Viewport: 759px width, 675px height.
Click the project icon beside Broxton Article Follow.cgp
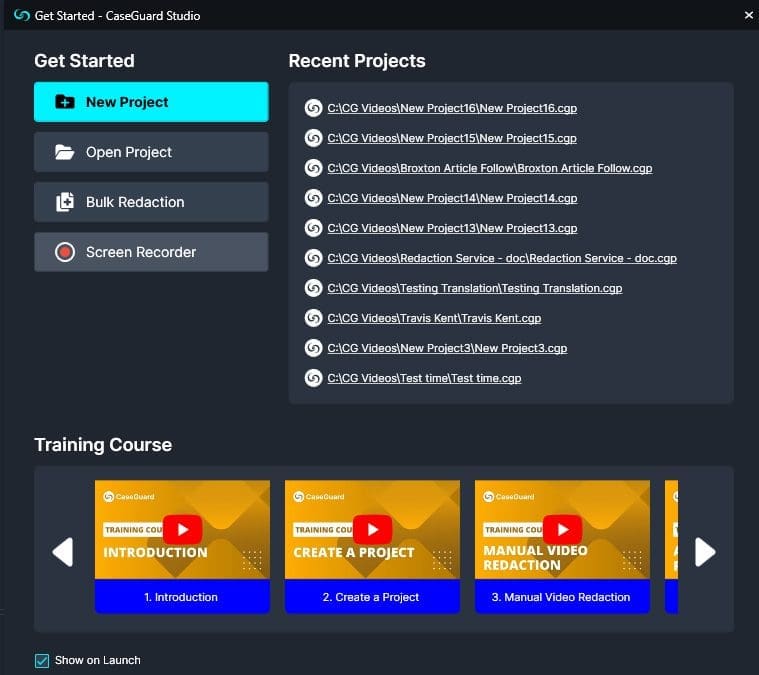pyautogui.click(x=314, y=168)
